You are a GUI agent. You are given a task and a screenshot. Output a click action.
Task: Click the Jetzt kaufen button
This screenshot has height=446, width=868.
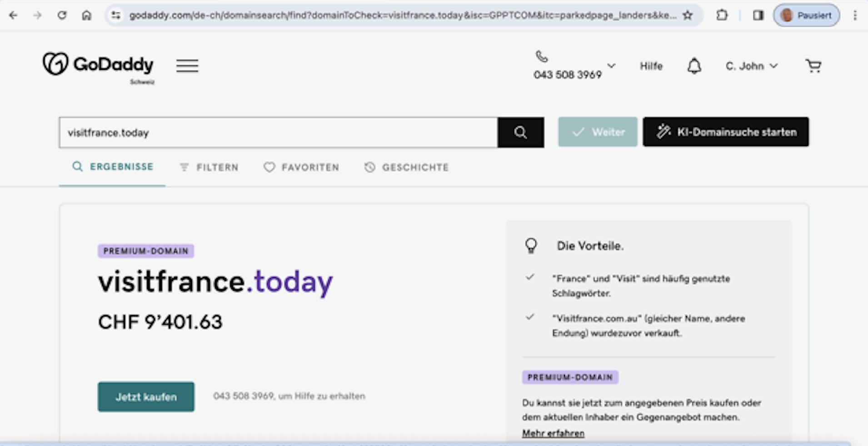(146, 397)
